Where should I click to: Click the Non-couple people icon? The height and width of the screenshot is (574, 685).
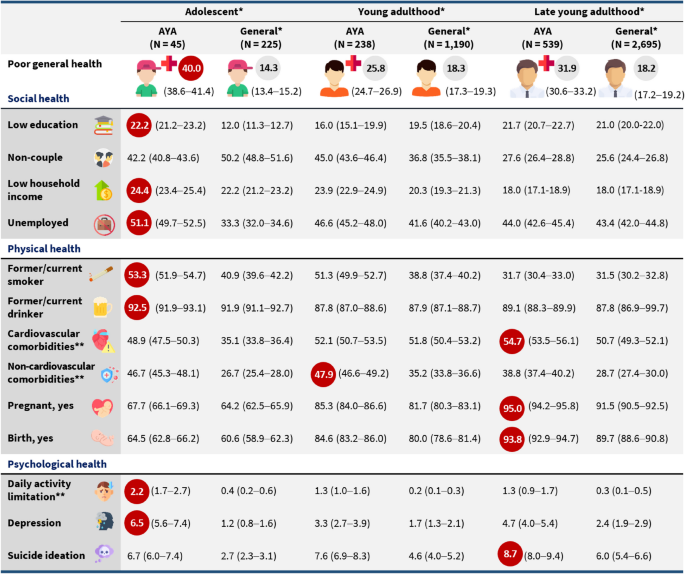tap(104, 158)
